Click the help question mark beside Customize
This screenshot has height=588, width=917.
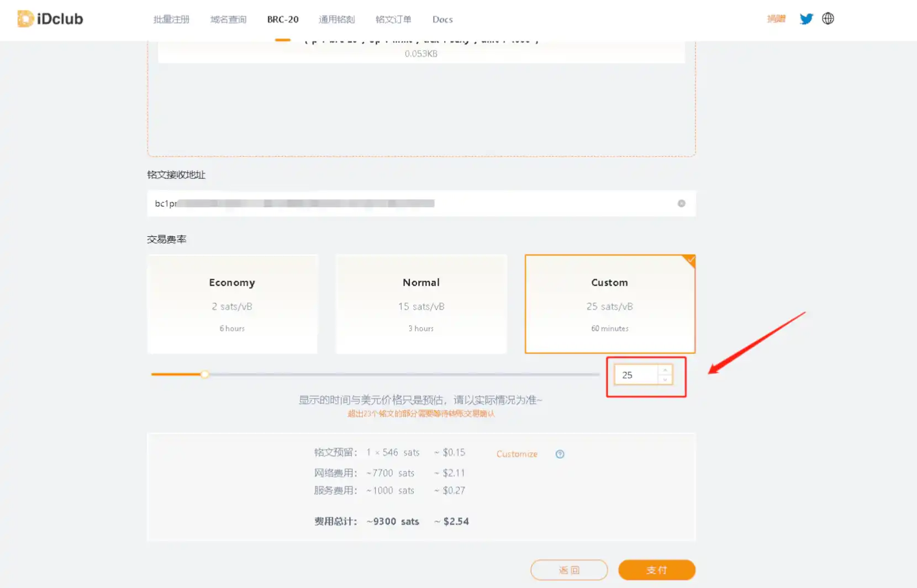[560, 454]
